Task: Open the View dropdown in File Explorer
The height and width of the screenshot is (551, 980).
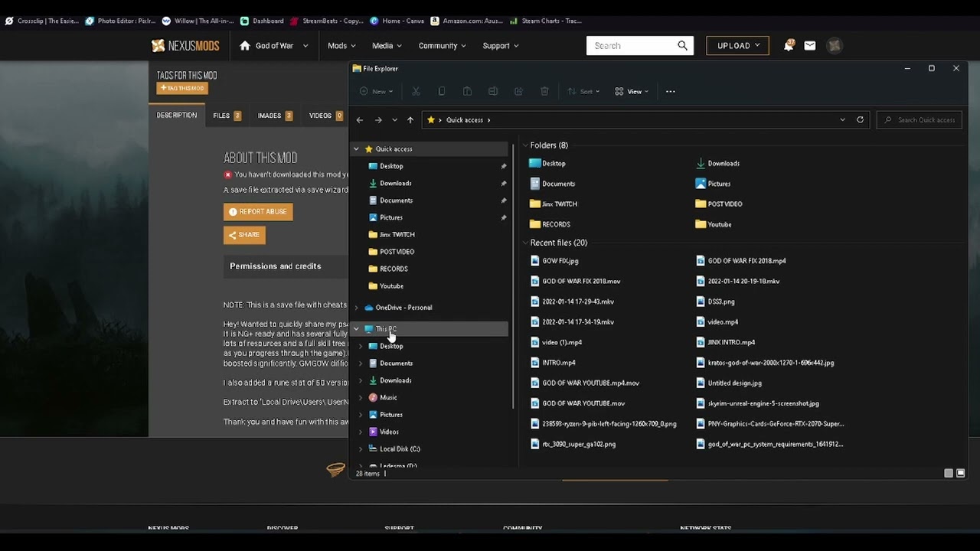Action: (x=632, y=91)
